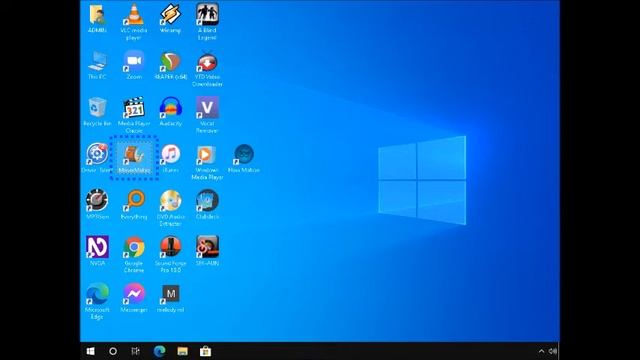
Task: Select the Everything search shortcut
Action: click(134, 201)
